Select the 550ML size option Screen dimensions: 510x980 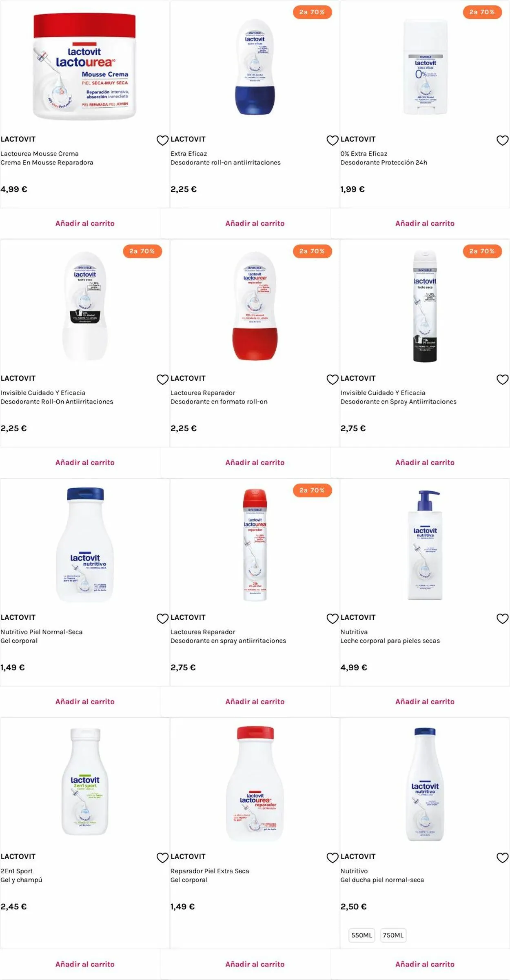click(361, 935)
